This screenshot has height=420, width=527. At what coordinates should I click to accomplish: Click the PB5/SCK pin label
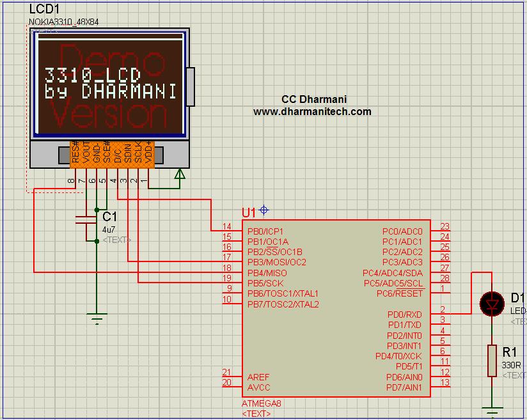click(x=265, y=283)
